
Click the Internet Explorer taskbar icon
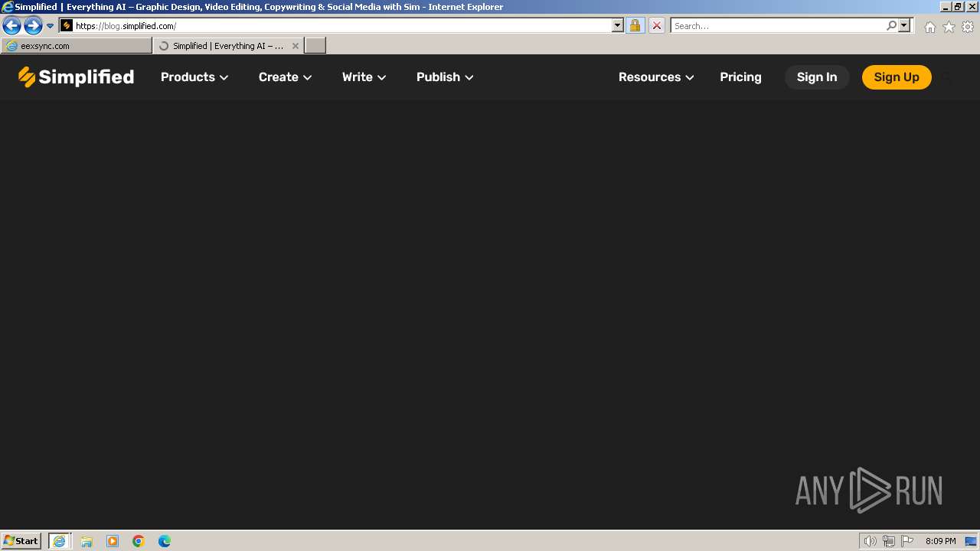60,541
